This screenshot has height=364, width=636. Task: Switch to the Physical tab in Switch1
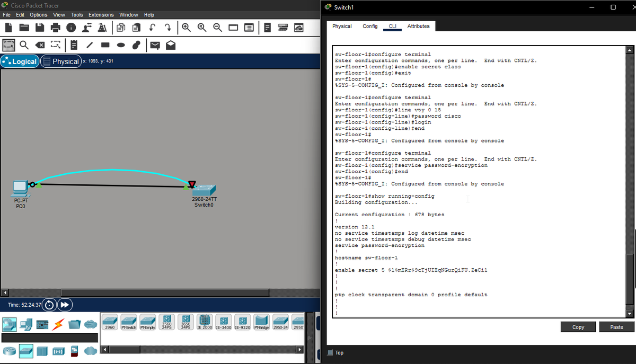click(x=342, y=26)
